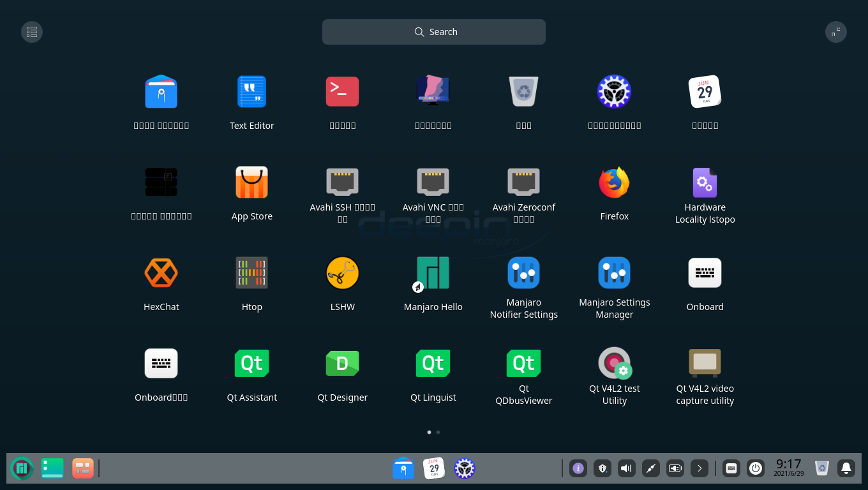Open the blue gear Control Center app
Viewport: 868px width, 490px height.
click(614, 92)
